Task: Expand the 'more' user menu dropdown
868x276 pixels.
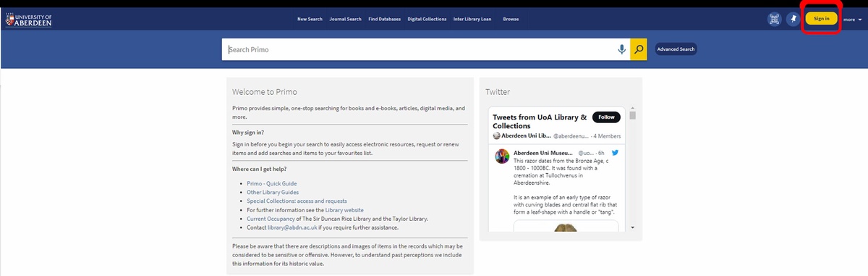Action: pyautogui.click(x=853, y=20)
